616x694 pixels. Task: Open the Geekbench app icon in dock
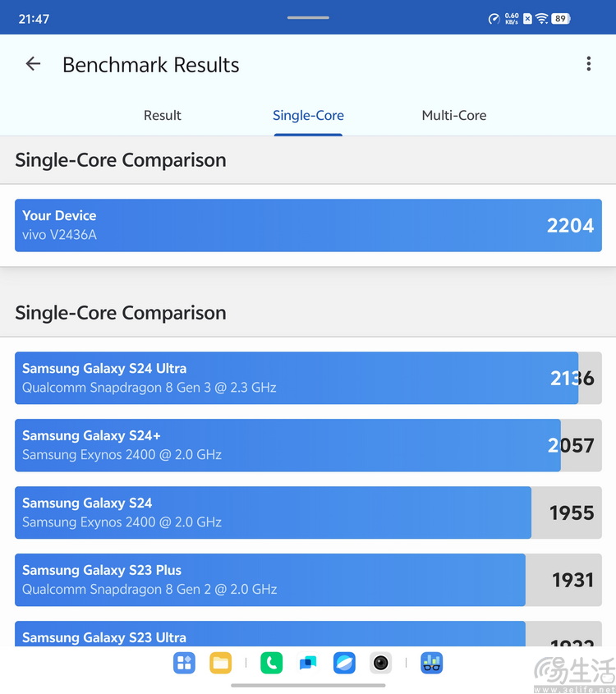pos(431,663)
